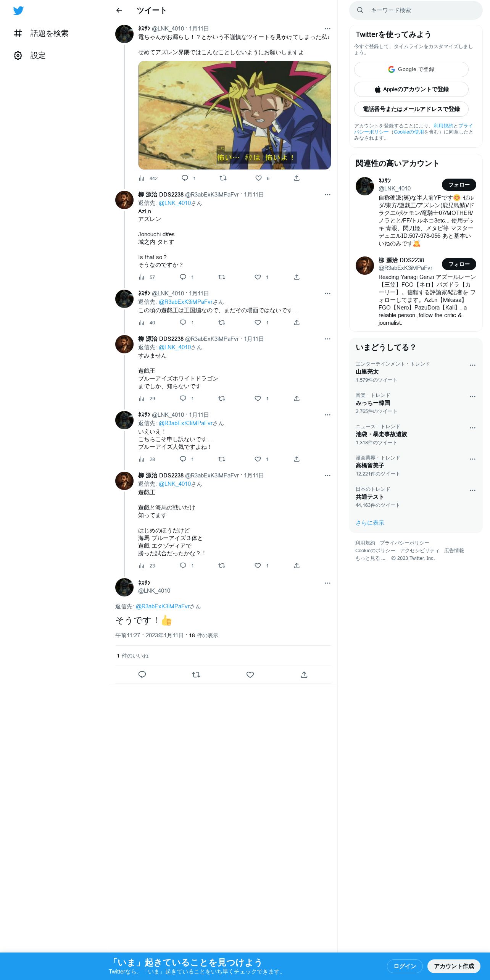Go back using the arrow icon

pos(119,10)
